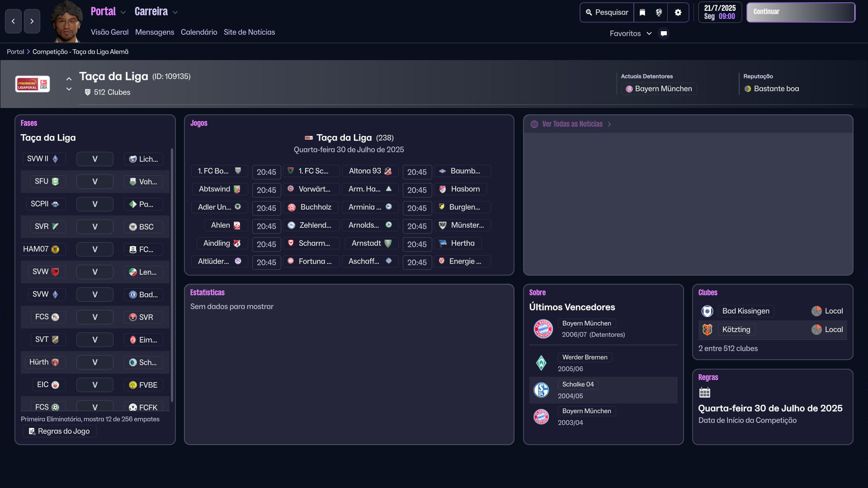Image resolution: width=868 pixels, height=488 pixels.
Task: Open the Calendário tab
Action: [x=199, y=32]
